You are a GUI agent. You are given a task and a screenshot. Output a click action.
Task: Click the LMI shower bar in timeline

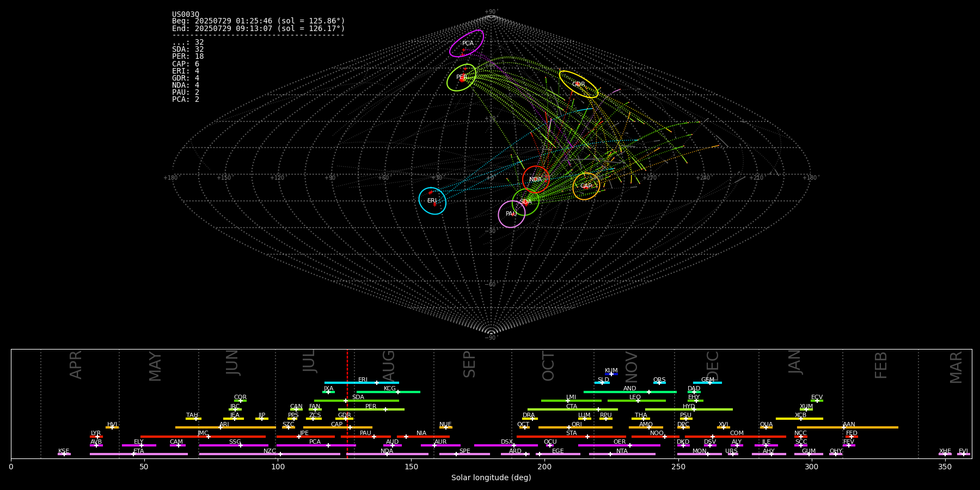[x=571, y=401]
